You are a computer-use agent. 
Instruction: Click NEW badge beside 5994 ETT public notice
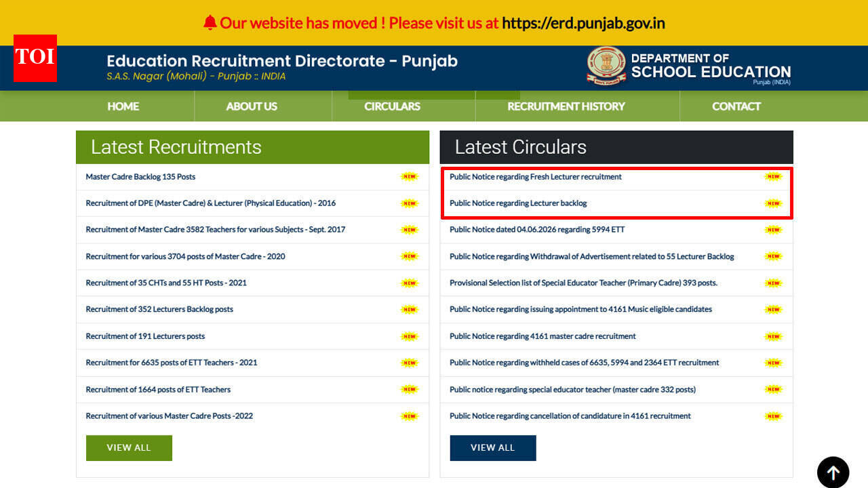click(x=773, y=230)
